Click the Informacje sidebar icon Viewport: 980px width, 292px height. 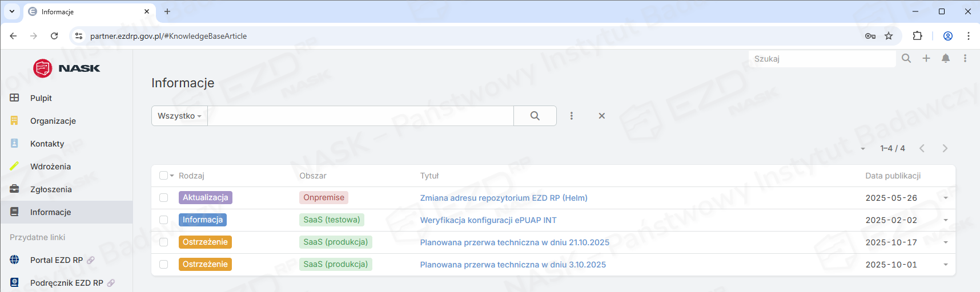(14, 212)
